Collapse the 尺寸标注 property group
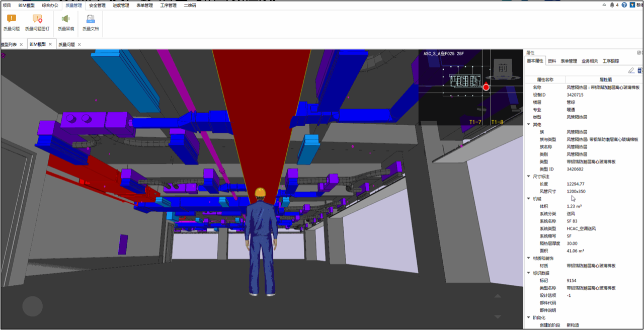 (528, 177)
